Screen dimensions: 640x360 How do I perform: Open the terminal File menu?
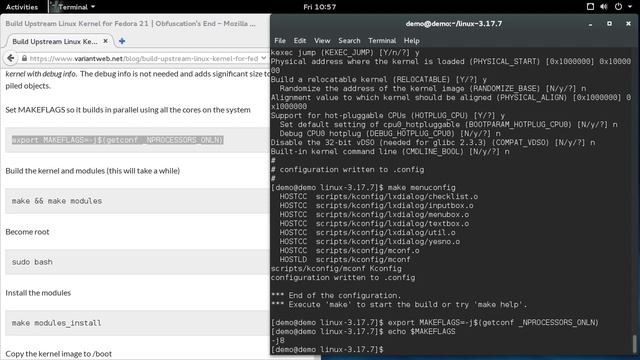point(280,41)
